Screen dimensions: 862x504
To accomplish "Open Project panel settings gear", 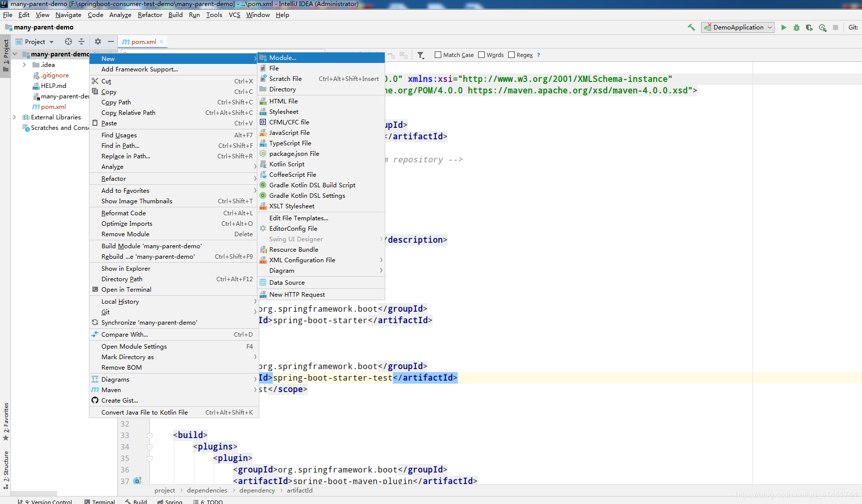I will pos(98,41).
